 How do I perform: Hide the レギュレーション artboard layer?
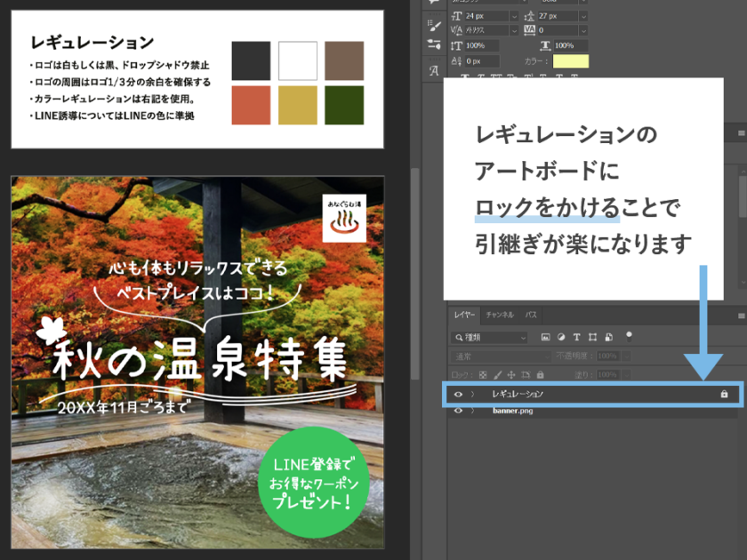(459, 394)
